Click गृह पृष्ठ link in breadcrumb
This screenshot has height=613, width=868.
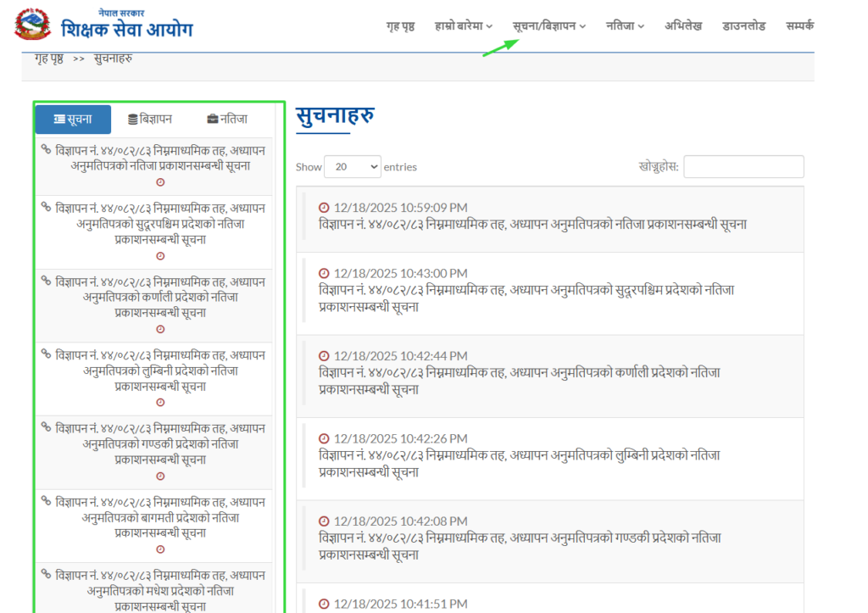(x=49, y=59)
